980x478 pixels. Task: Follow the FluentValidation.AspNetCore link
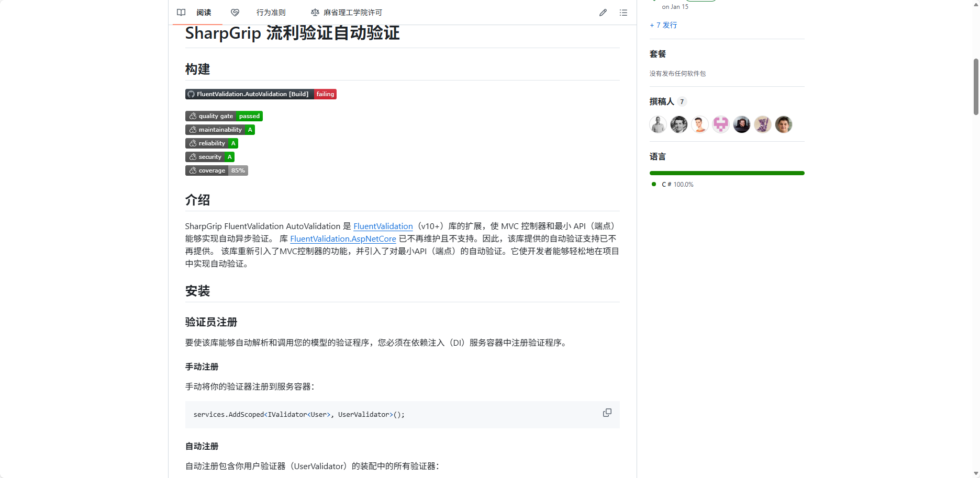(x=343, y=238)
